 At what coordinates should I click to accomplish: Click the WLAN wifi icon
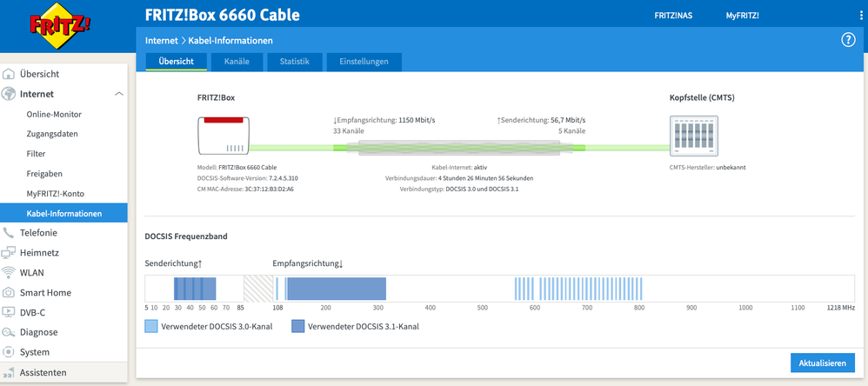coord(9,273)
